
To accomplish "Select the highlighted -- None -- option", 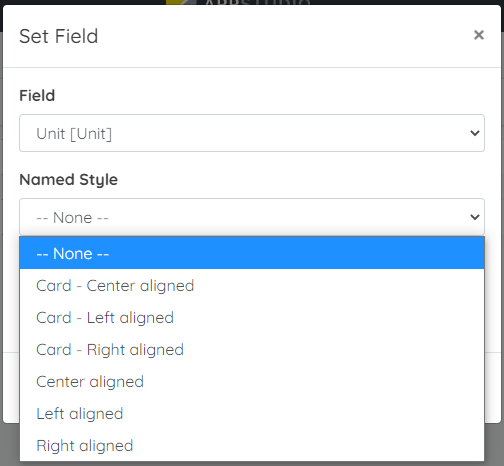I will [252, 253].
